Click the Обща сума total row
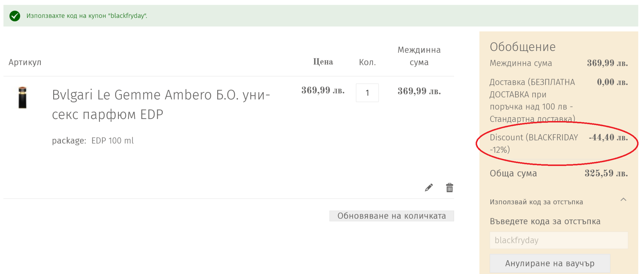Screen dimensions: 644x274 pyautogui.click(x=558, y=173)
